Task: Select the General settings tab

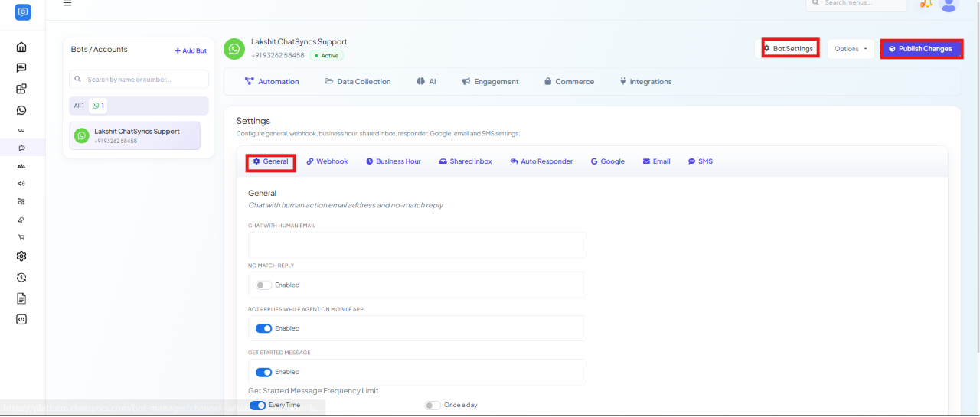Action: point(271,161)
